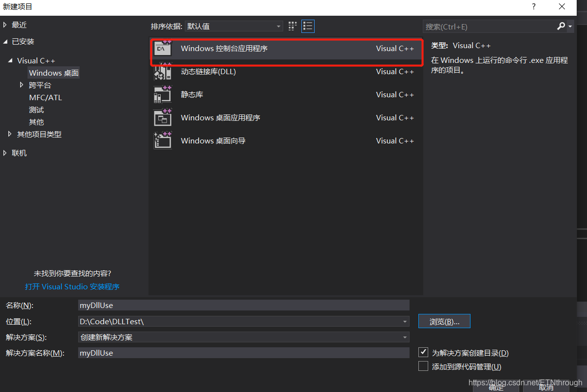Open the 打开 Visual Studio 安装程序 link
The width and height of the screenshot is (587, 392).
pyautogui.click(x=72, y=286)
